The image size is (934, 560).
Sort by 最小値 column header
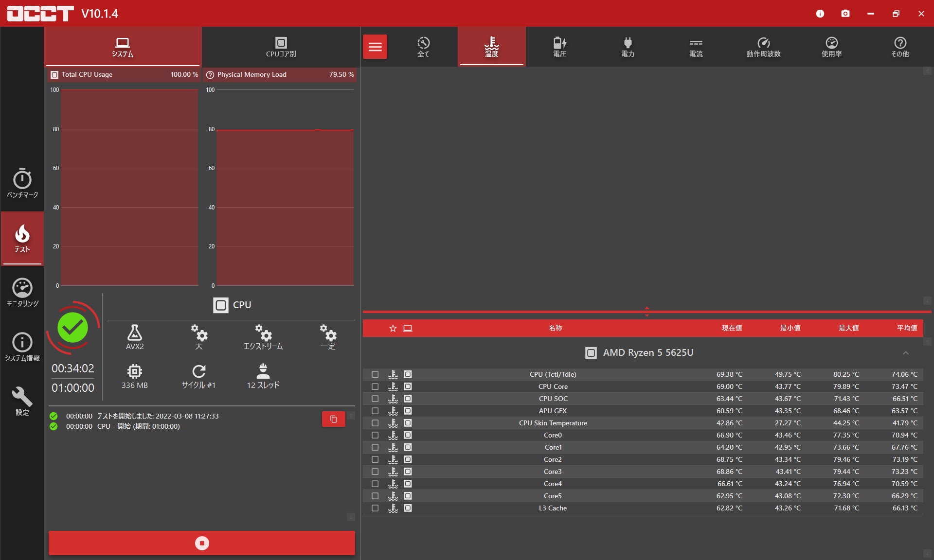790,328
